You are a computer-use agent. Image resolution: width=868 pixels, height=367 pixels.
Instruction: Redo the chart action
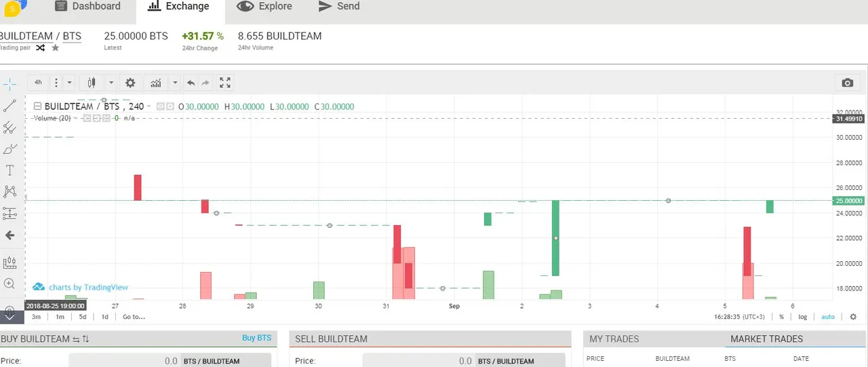point(206,83)
